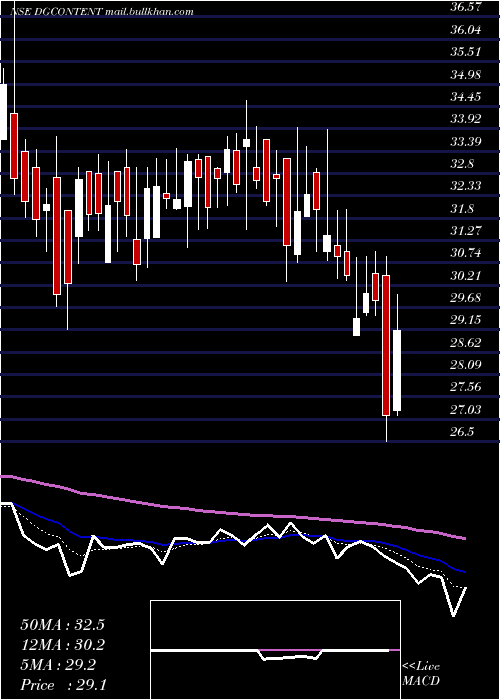
Task: Click the 33.92 price level label
Action: tap(466, 119)
